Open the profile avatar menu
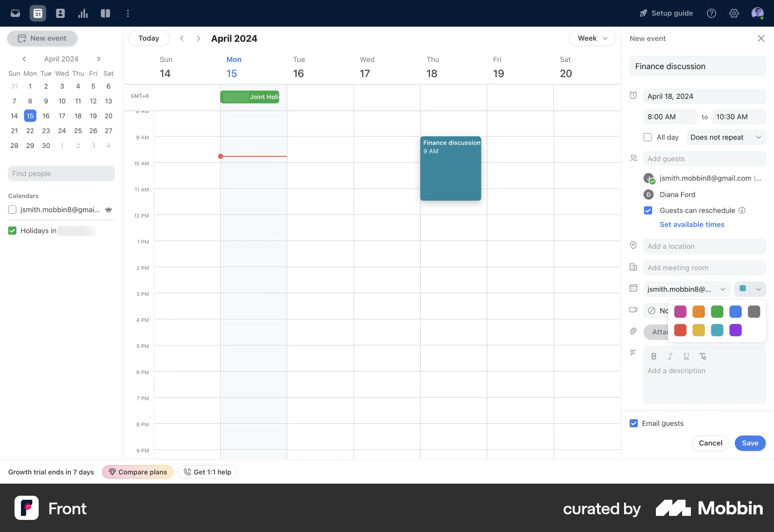Screen dimensions: 774x532 [758, 13]
